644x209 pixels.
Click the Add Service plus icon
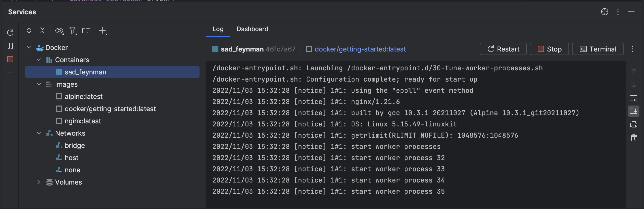(x=103, y=31)
